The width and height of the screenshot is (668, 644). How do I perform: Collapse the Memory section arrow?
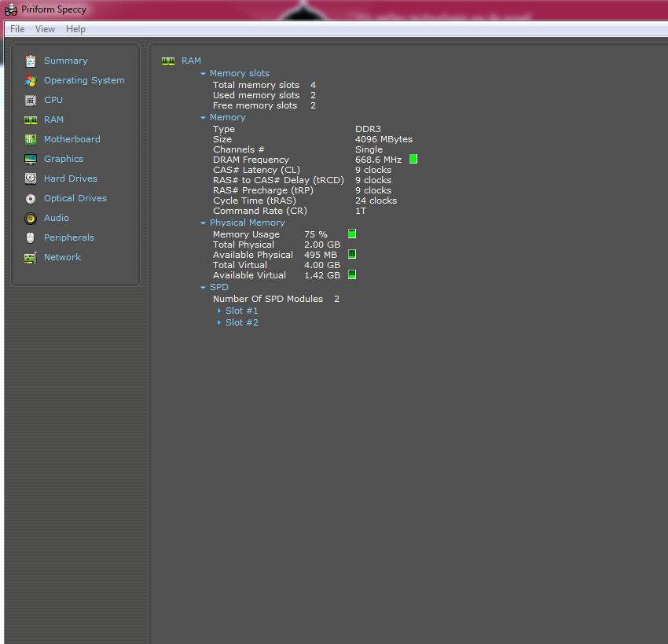click(204, 118)
